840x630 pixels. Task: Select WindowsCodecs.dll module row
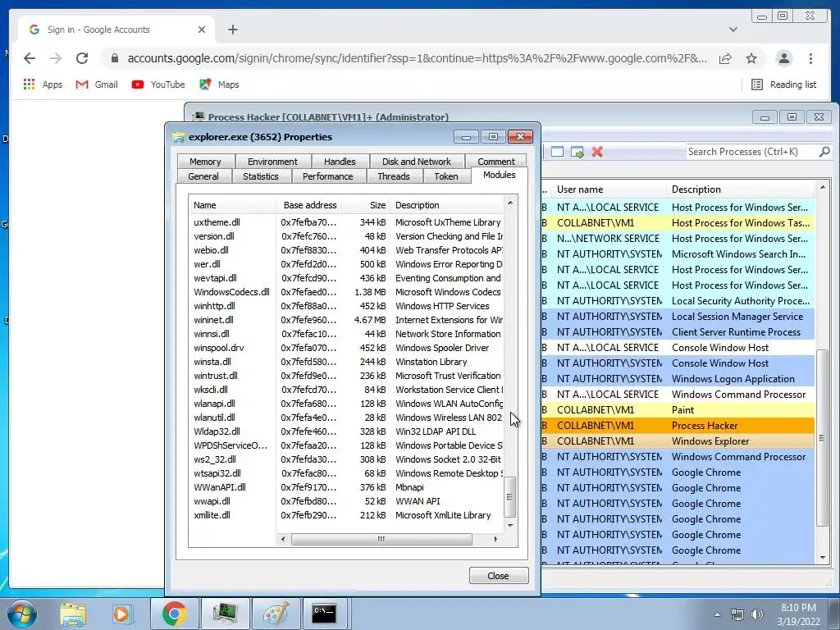click(346, 292)
